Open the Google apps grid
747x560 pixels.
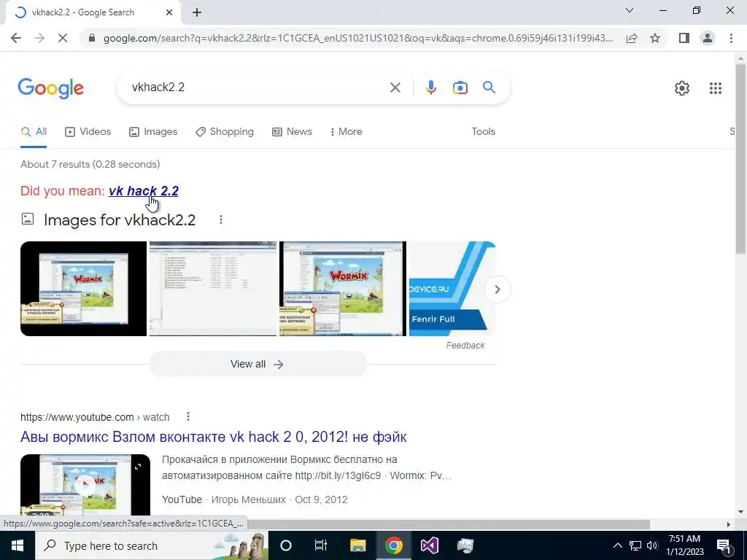point(715,88)
